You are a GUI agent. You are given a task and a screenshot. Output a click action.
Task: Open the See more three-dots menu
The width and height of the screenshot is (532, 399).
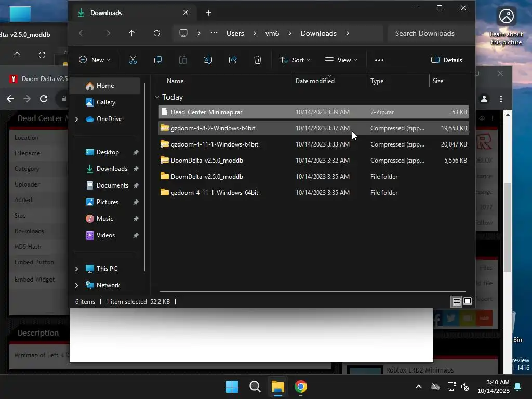coord(379,60)
